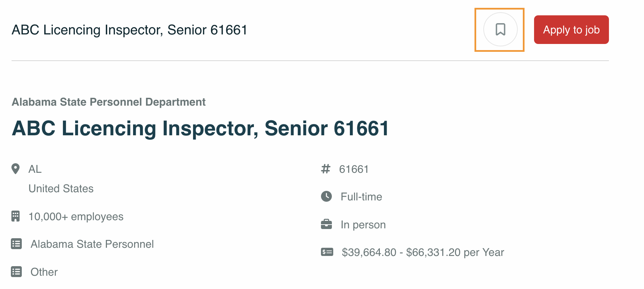644x289 pixels.
Task: Click the list icon next to Other
Action: (16, 272)
